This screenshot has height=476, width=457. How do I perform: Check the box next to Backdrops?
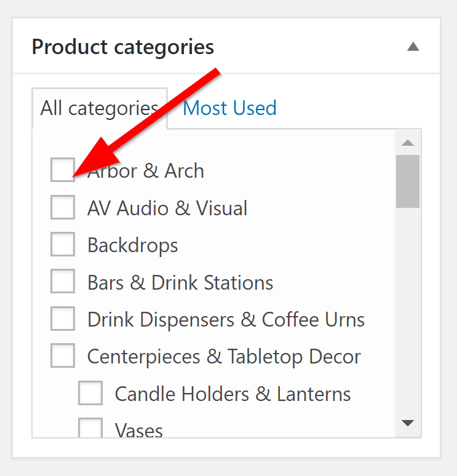point(63,245)
